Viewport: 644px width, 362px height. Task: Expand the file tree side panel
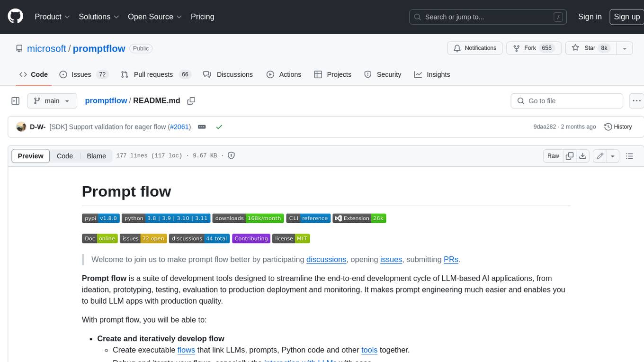(x=15, y=101)
